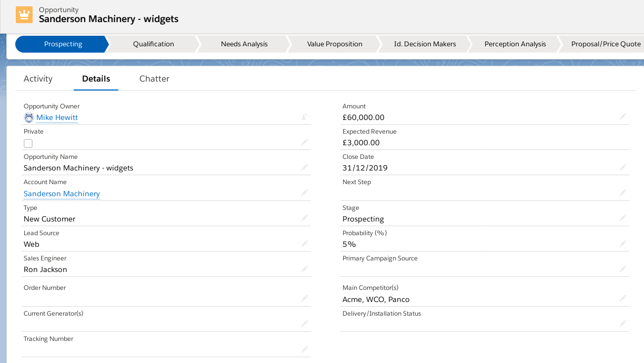Choose the Value Proposition stage

pos(335,44)
